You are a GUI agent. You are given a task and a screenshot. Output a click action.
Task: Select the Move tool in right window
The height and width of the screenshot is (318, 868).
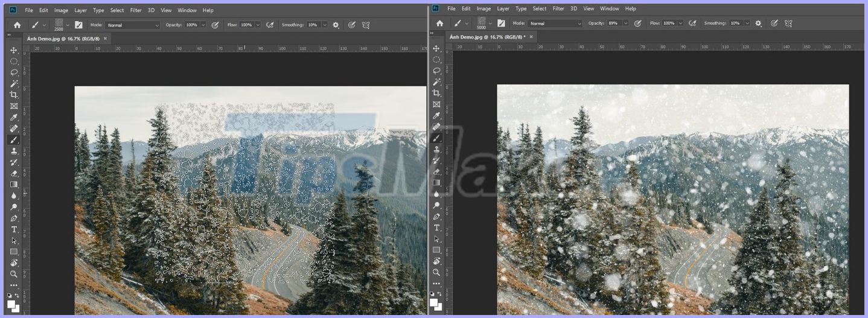point(436,48)
